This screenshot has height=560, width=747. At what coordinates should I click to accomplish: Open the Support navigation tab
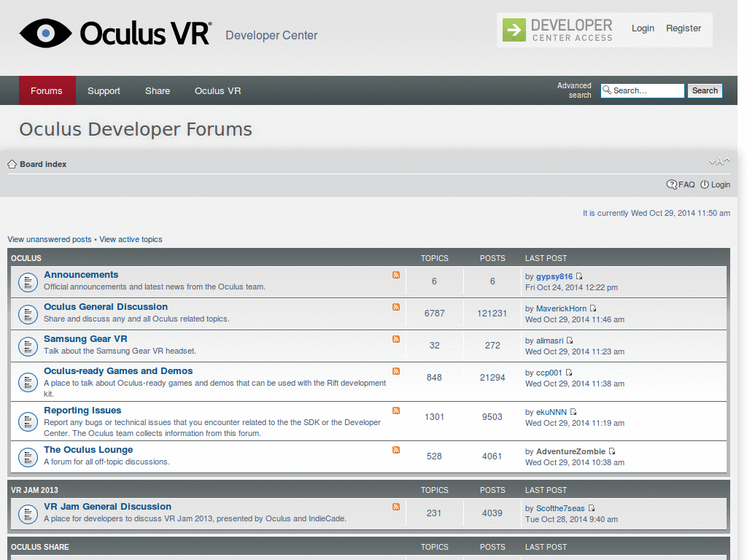tap(104, 90)
